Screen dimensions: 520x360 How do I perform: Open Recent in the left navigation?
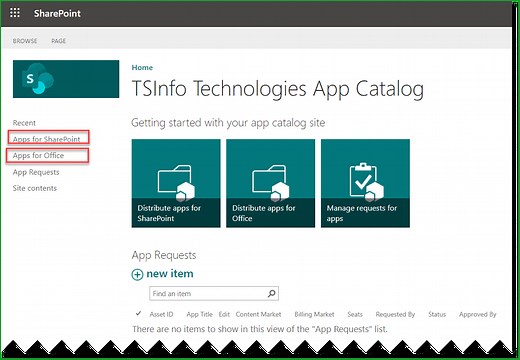pos(24,123)
